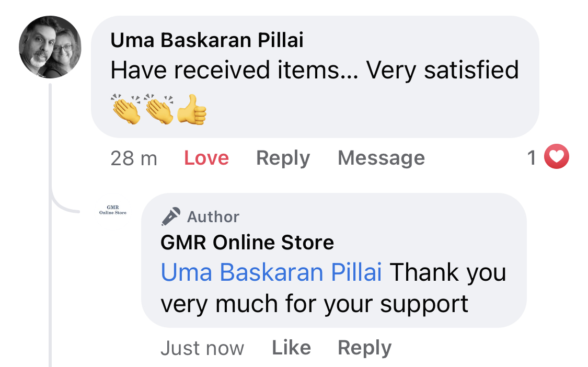Screen dimensions: 588x367
Task: Toggle the Love reaction on Uma's comment
Action: [x=206, y=157]
